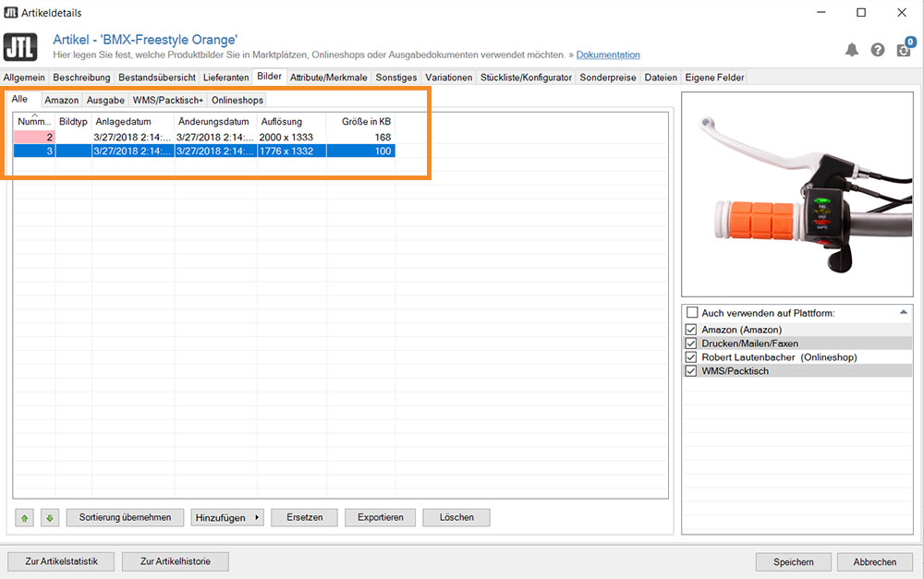
Task: Uncheck Drucken/Mailen/Faxen platform
Action: coord(691,343)
